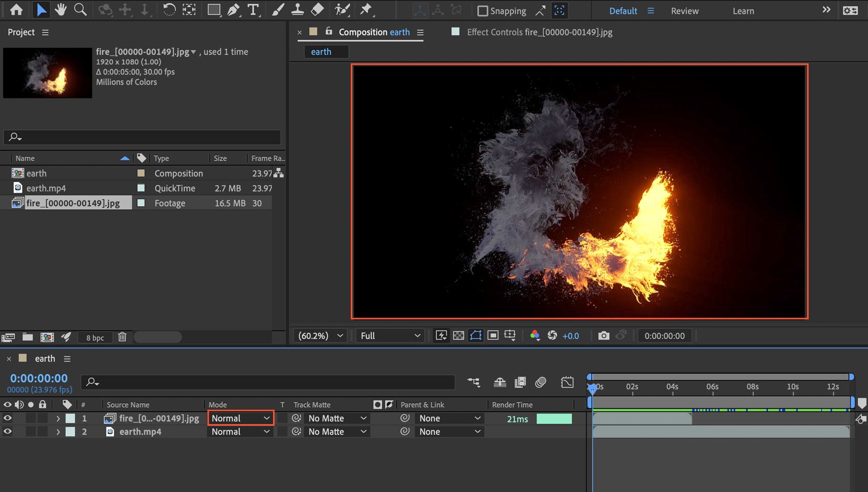Create a new folder in Project panel
The width and height of the screenshot is (868, 492).
27,337
